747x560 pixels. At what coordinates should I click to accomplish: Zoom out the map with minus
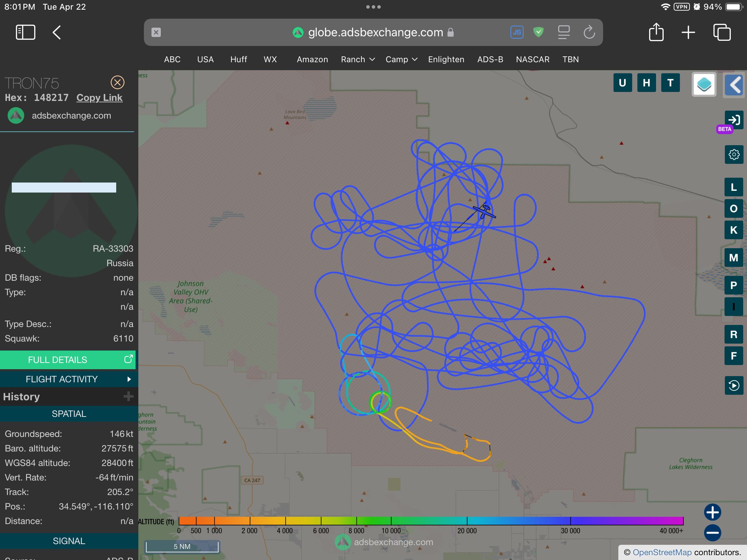[x=712, y=533]
